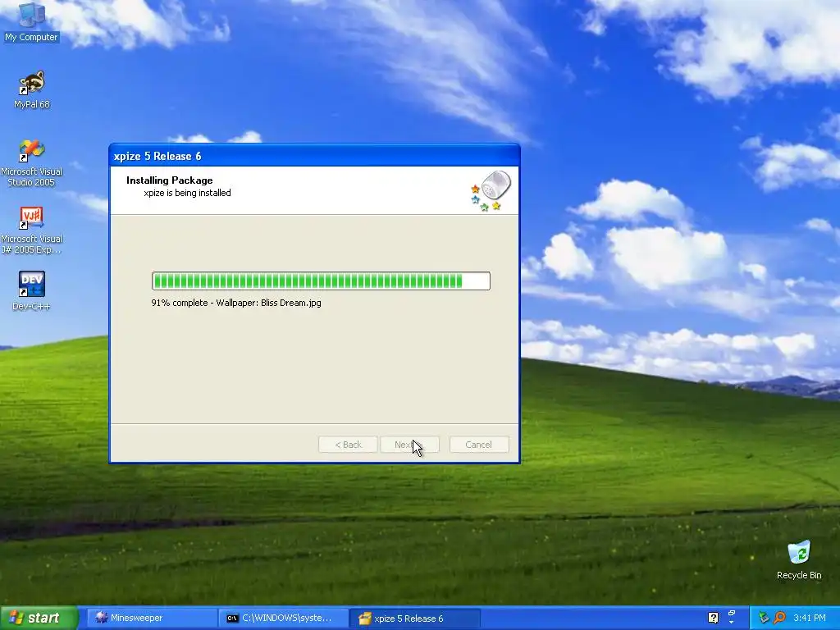Image resolution: width=840 pixels, height=630 pixels.
Task: Click the language bar help question icon
Action: pyautogui.click(x=713, y=618)
